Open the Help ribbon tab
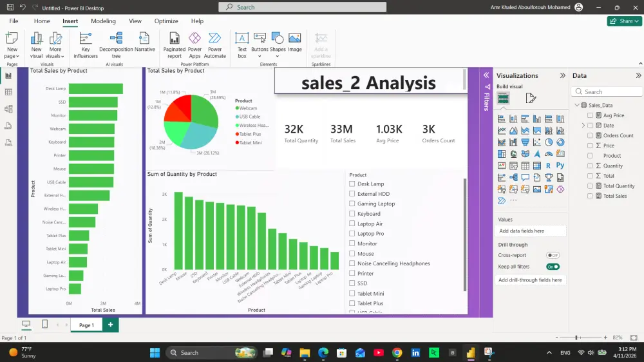 [x=197, y=21]
